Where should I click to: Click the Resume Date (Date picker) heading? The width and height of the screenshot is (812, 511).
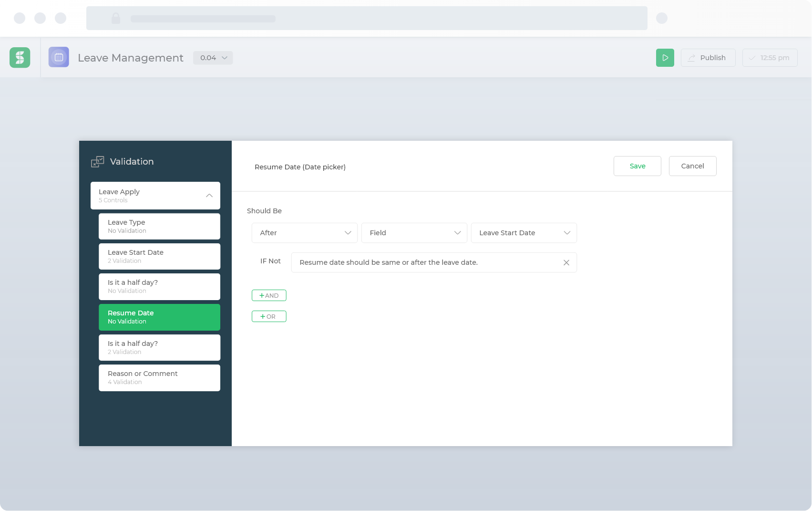[x=300, y=167]
